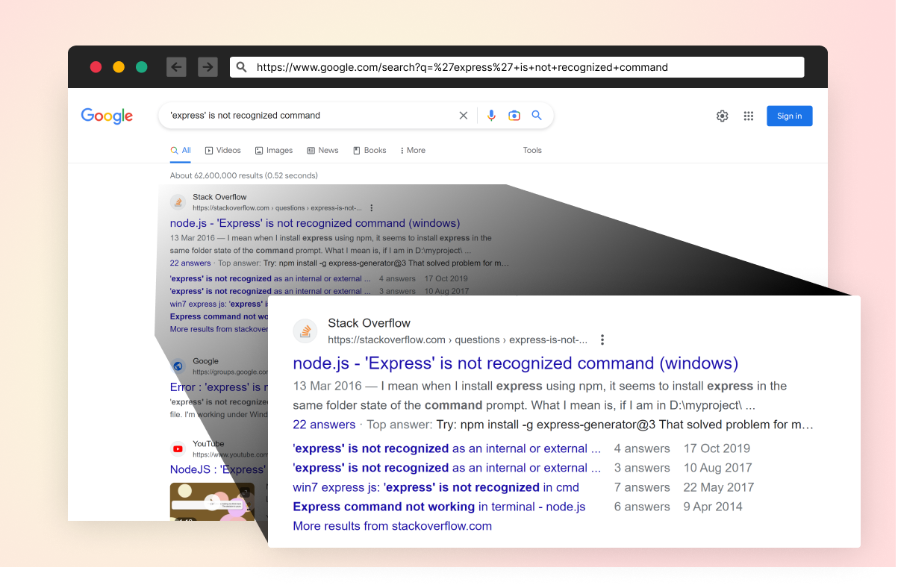Open the Google logo homepage link
898x588 pixels.
(107, 116)
